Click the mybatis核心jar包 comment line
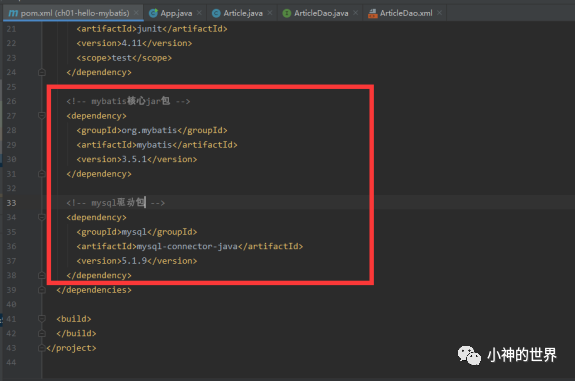This screenshot has width=576, height=382. coord(128,101)
